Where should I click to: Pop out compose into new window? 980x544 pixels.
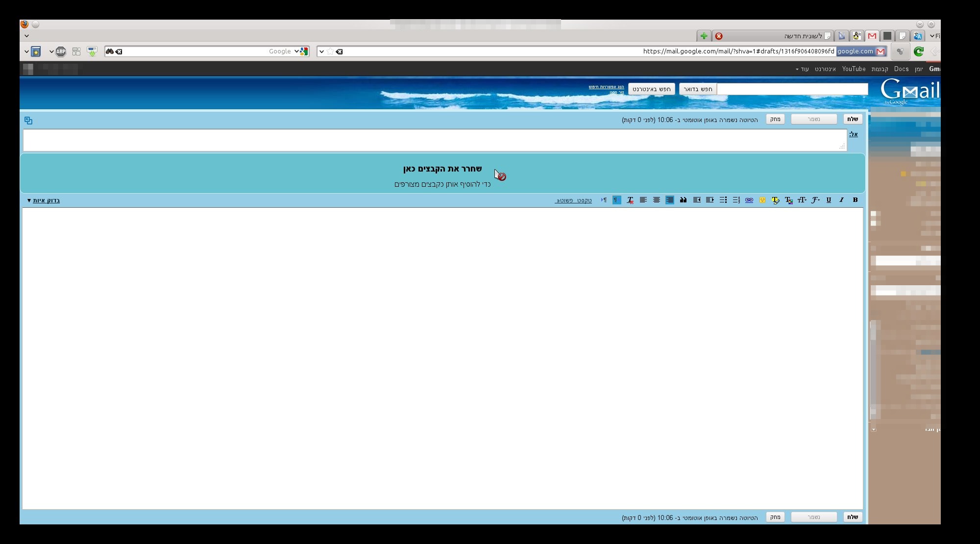[x=28, y=121]
